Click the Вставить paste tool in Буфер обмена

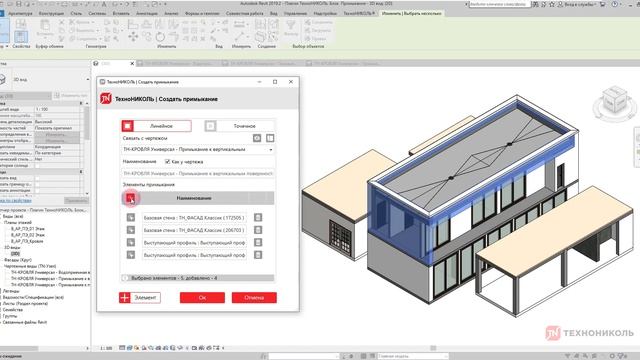click(x=45, y=28)
